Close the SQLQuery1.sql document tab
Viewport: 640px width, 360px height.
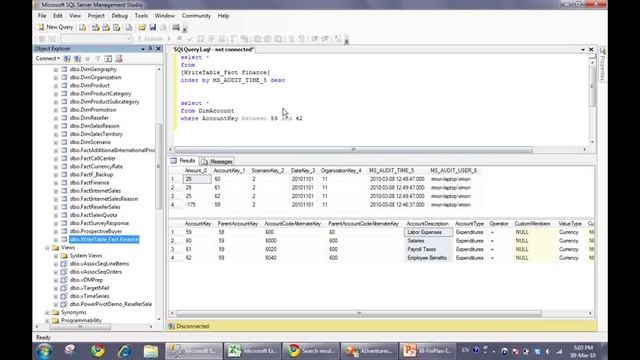click(591, 49)
